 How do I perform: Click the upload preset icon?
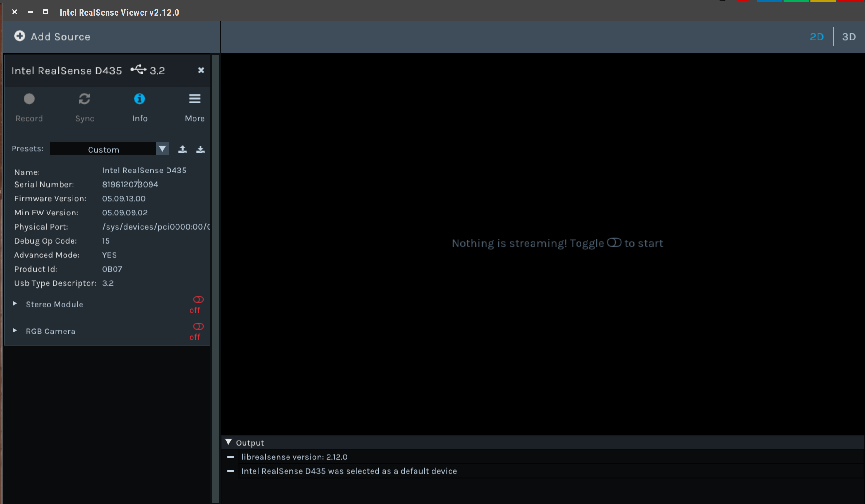pos(182,149)
